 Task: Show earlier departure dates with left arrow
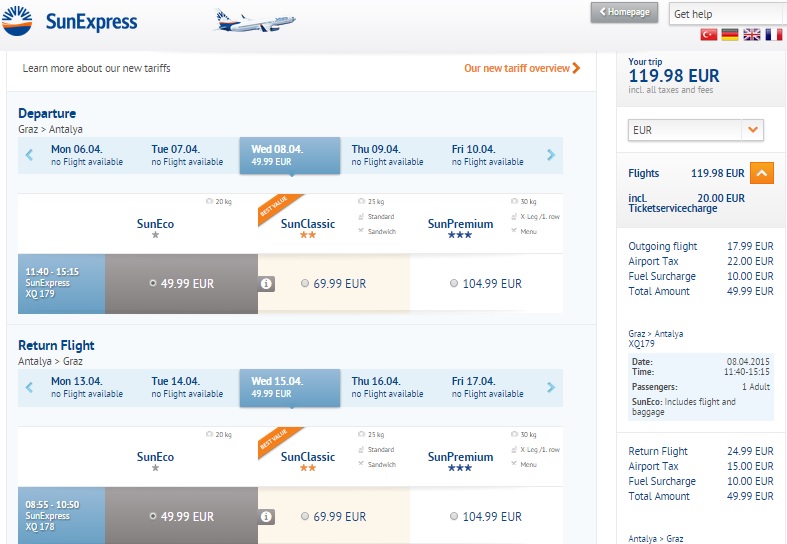[x=29, y=155]
